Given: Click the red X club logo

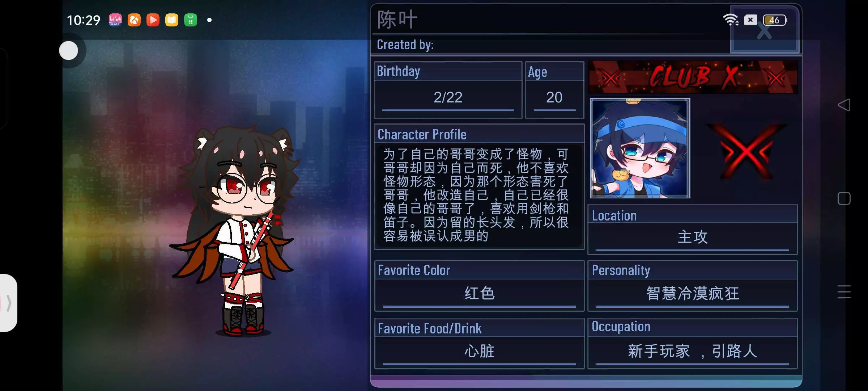Looking at the screenshot, I should click(746, 151).
